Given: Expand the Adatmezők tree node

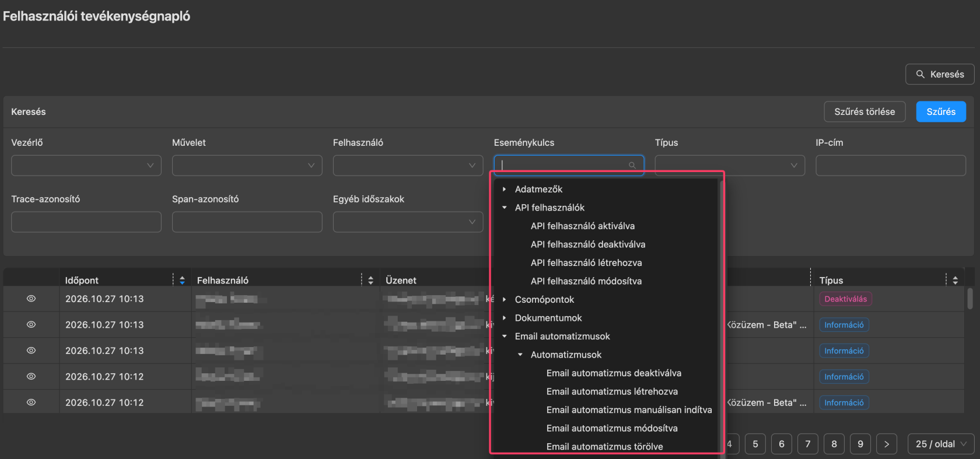Looking at the screenshot, I should 505,189.
